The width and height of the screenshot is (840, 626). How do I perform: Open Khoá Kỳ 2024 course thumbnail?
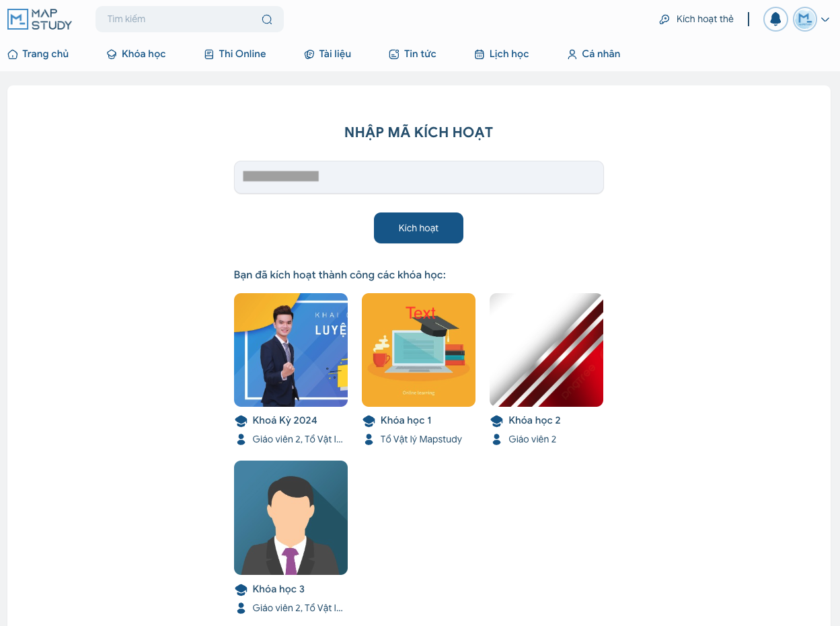tap(291, 350)
